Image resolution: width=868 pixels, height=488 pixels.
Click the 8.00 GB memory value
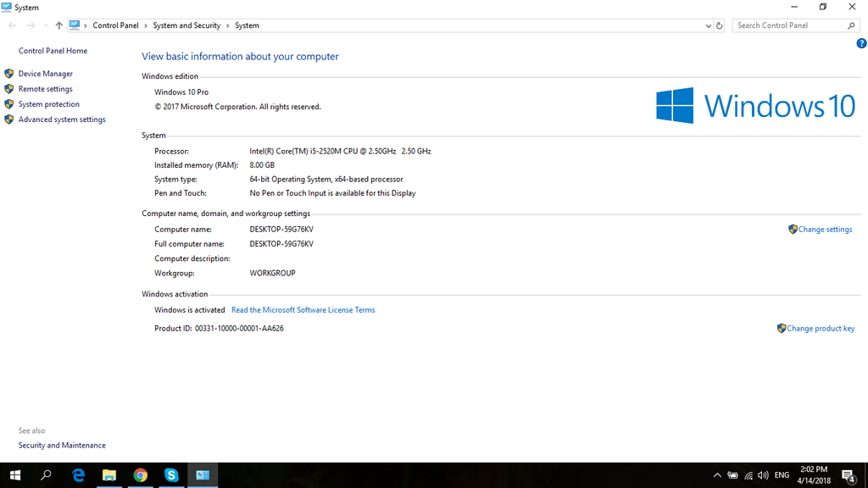pos(262,165)
